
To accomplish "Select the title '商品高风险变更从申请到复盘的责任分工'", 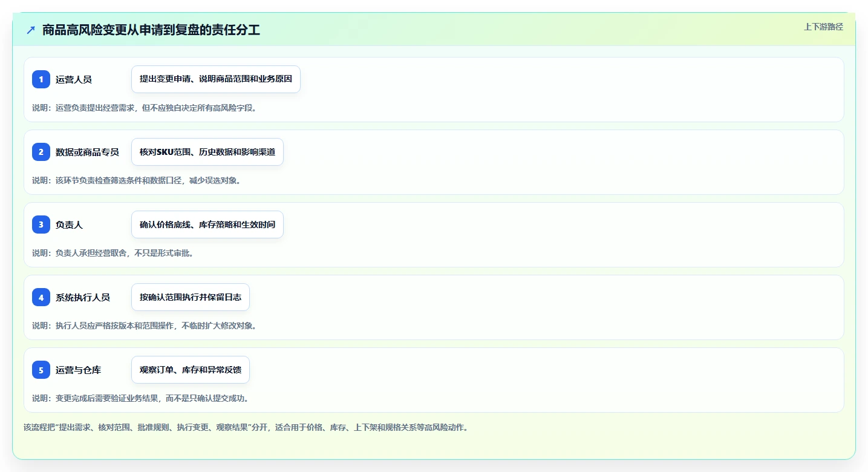I will (151, 30).
